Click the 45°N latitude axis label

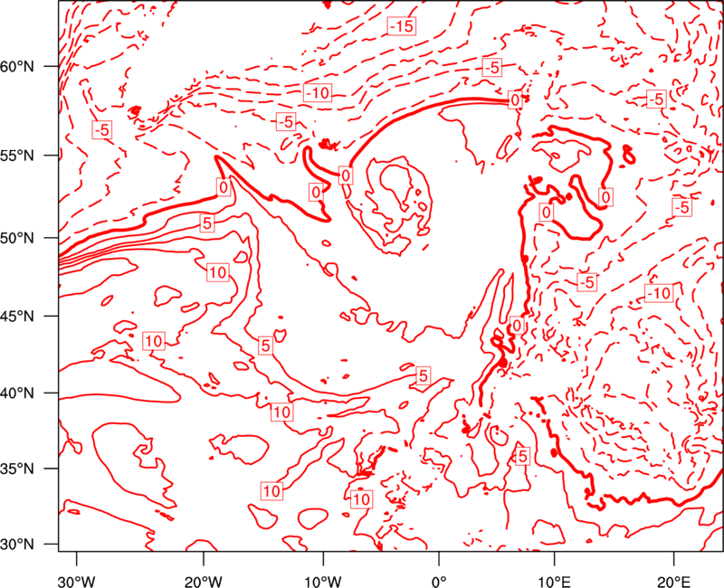click(17, 316)
